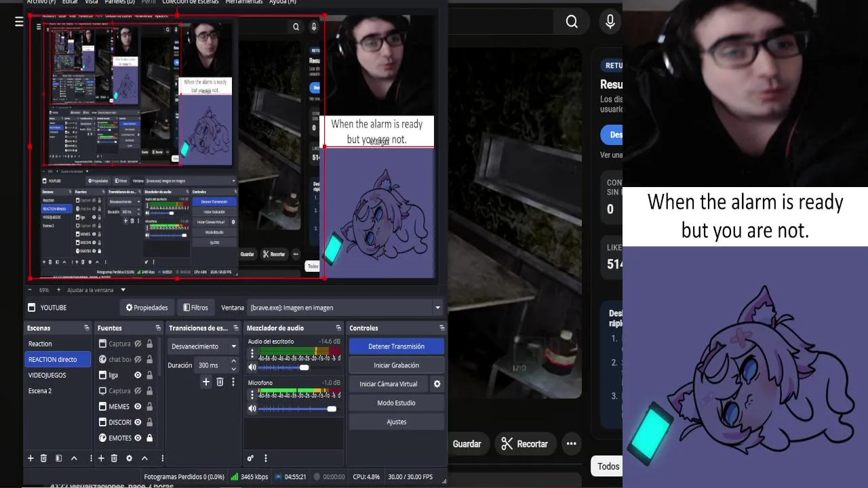Hide the liga source

tap(138, 375)
